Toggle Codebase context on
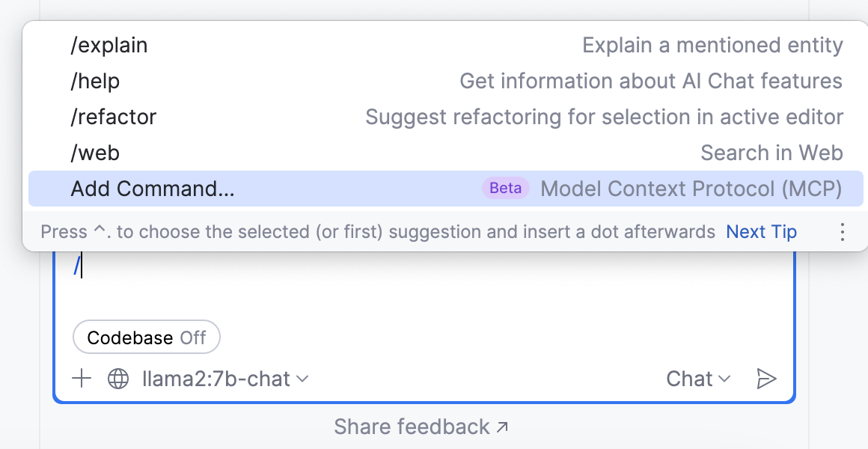This screenshot has width=868, height=449. tap(146, 337)
